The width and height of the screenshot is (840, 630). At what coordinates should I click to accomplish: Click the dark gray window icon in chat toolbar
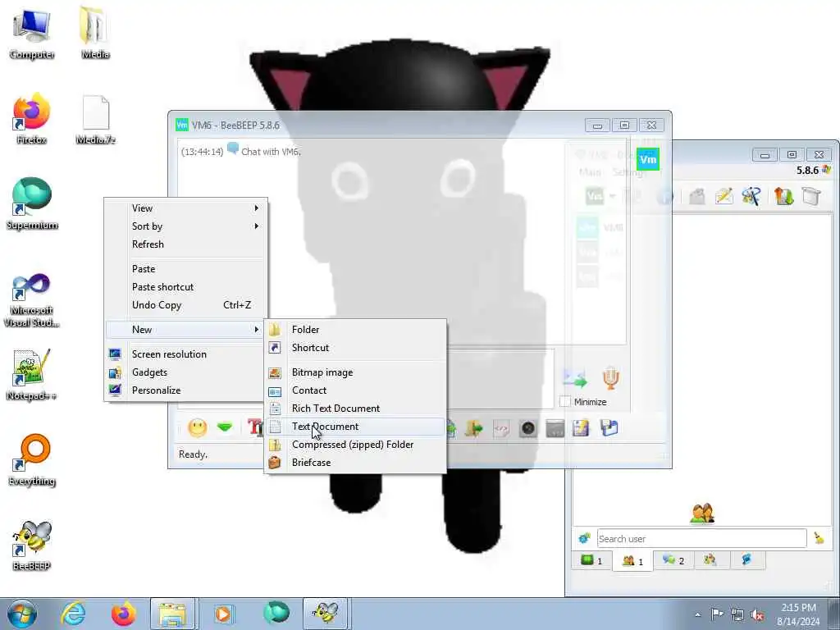(x=555, y=428)
